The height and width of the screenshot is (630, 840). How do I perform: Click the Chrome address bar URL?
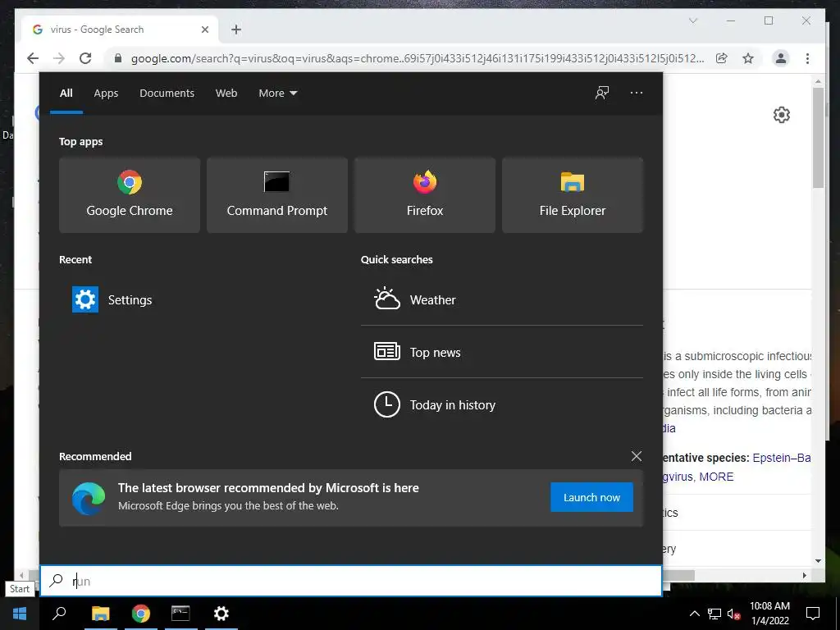[418, 58]
